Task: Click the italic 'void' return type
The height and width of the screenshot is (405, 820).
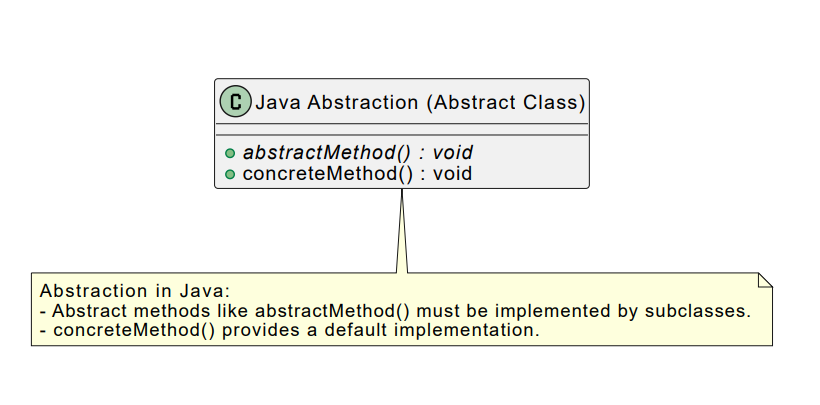Action: (x=452, y=153)
